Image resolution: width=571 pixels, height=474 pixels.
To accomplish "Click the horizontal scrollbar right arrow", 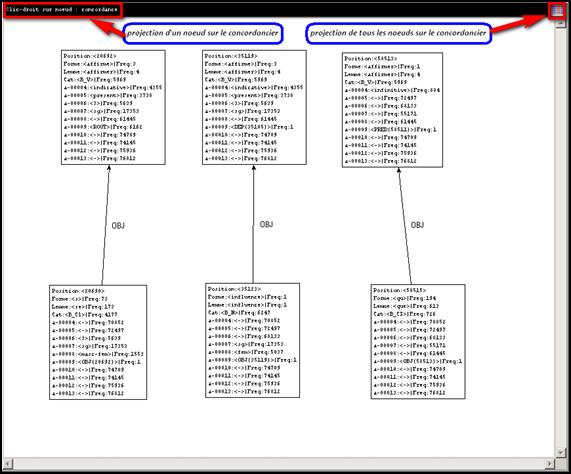I will 550,463.
